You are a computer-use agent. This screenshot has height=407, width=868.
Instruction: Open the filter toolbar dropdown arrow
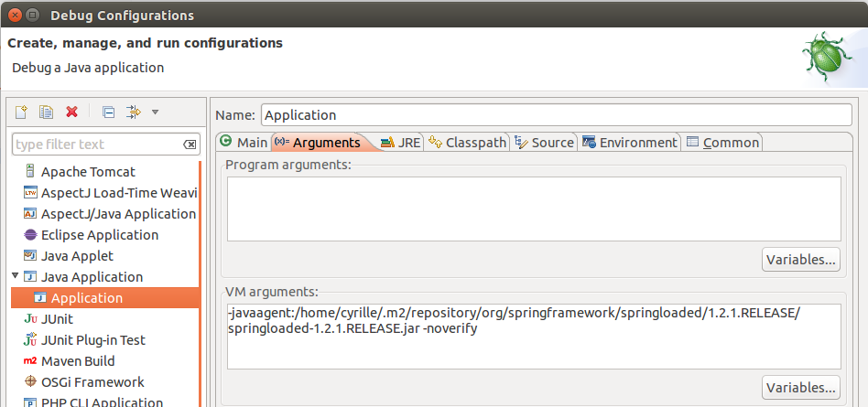point(155,112)
